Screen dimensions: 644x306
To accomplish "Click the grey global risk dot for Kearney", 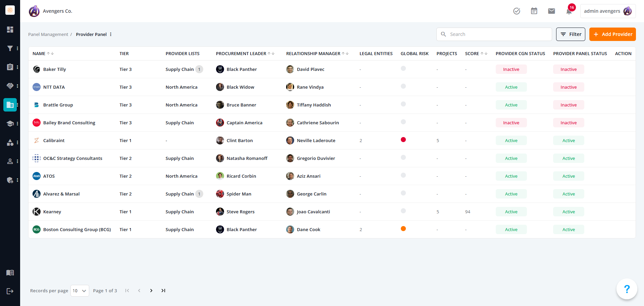I will [x=403, y=211].
